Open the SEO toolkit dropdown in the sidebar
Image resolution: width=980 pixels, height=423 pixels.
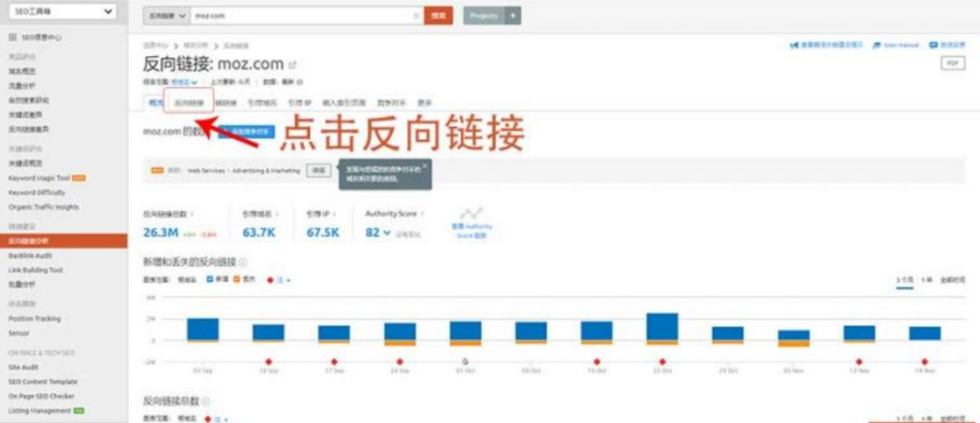pos(63,11)
